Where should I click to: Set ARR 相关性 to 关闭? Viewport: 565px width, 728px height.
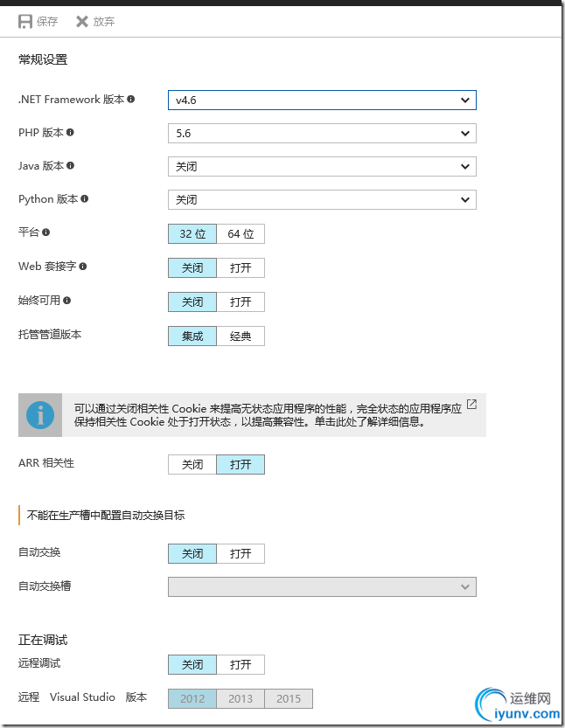(x=192, y=464)
